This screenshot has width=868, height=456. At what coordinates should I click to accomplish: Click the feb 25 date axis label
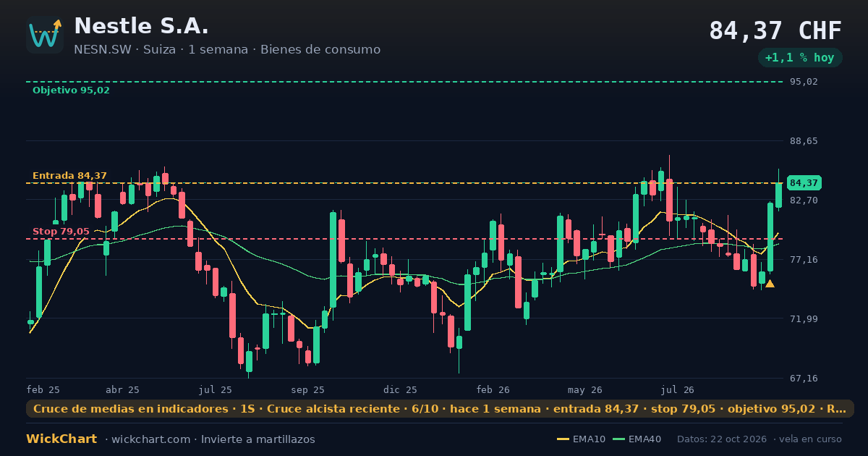[x=43, y=389]
